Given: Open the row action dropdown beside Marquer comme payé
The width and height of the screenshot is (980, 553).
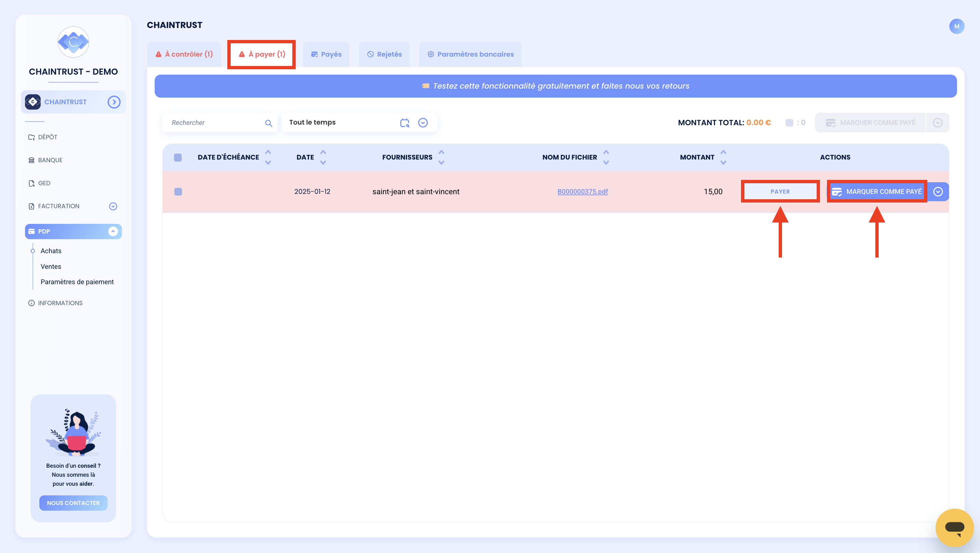Looking at the screenshot, I should coord(938,192).
